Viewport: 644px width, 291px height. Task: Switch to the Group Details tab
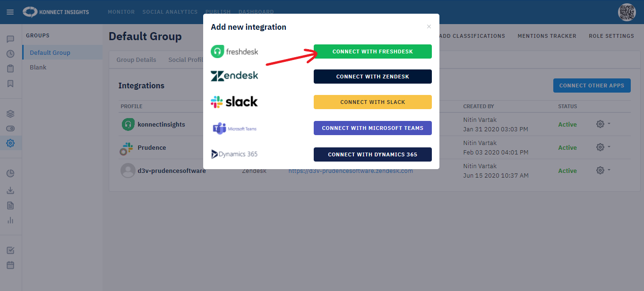coord(136,60)
